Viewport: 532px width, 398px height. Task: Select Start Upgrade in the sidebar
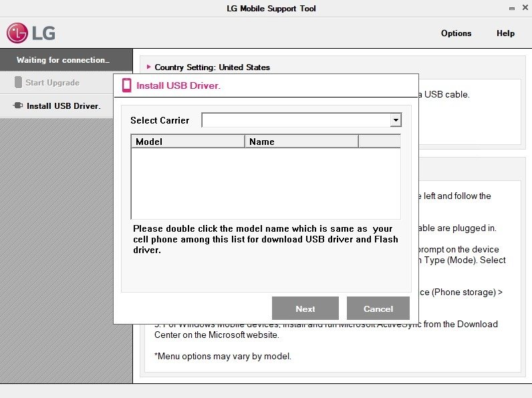point(56,82)
